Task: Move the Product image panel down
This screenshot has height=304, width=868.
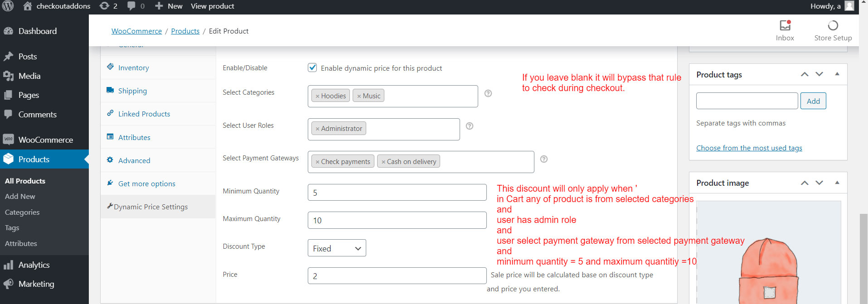Action: point(819,183)
